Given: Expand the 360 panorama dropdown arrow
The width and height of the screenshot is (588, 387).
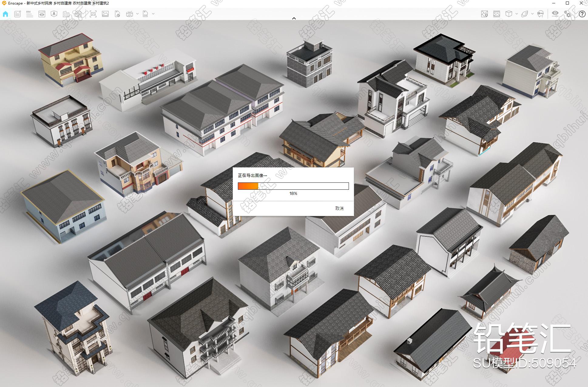Looking at the screenshot, I should [x=137, y=14].
